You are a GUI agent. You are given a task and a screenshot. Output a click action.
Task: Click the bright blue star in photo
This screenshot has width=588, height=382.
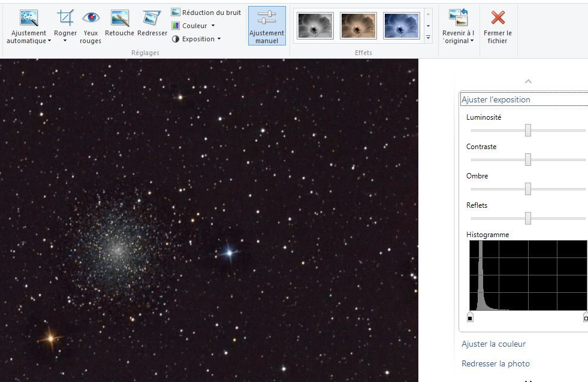click(x=230, y=253)
